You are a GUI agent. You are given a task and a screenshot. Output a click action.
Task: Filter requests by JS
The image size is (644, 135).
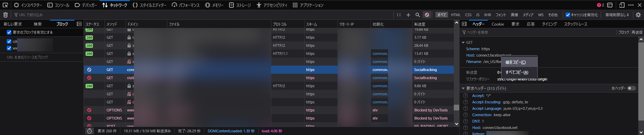pos(478,15)
